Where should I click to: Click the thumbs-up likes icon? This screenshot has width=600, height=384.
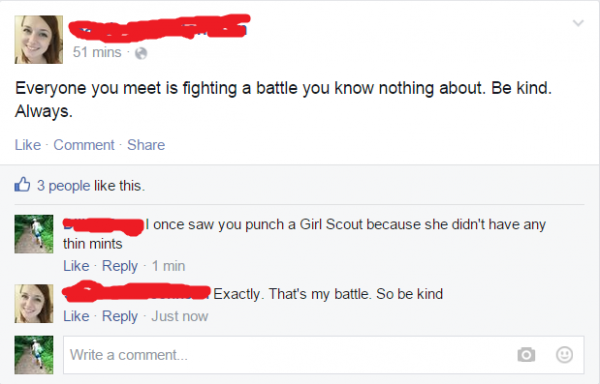[22, 184]
